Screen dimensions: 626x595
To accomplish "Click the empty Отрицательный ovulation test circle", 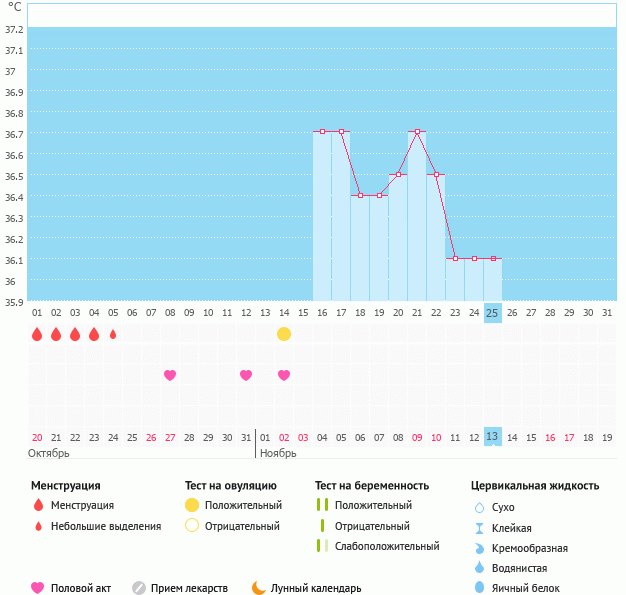I will (x=192, y=526).
